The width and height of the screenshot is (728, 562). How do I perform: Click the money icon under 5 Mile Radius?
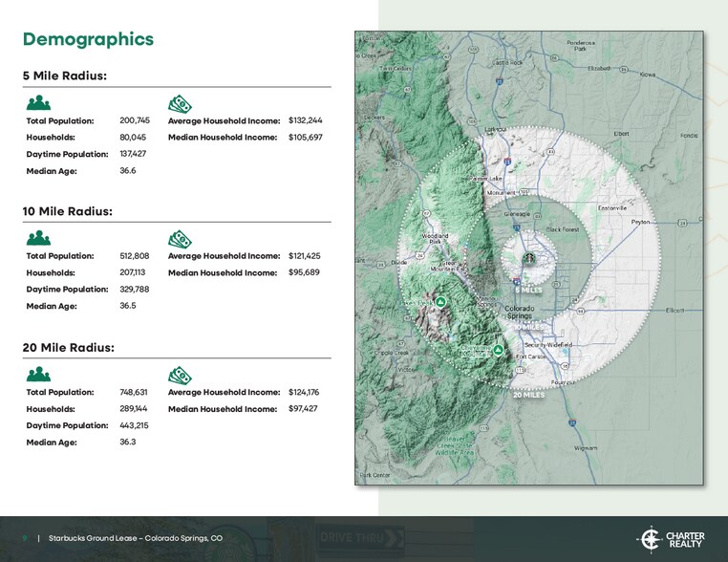(x=181, y=103)
